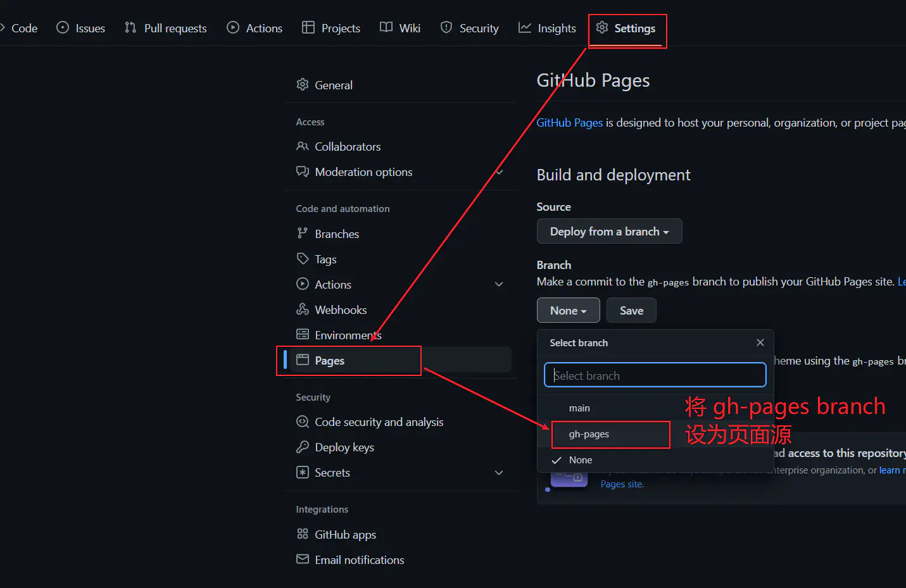Select the checked None branch option
This screenshot has height=588, width=906.
[x=655, y=460]
